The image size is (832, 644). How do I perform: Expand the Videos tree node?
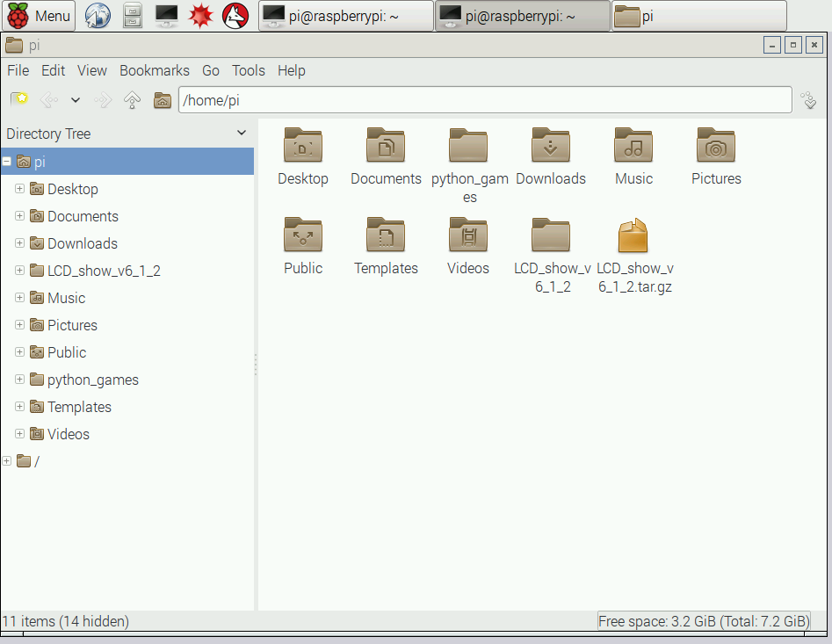(19, 433)
